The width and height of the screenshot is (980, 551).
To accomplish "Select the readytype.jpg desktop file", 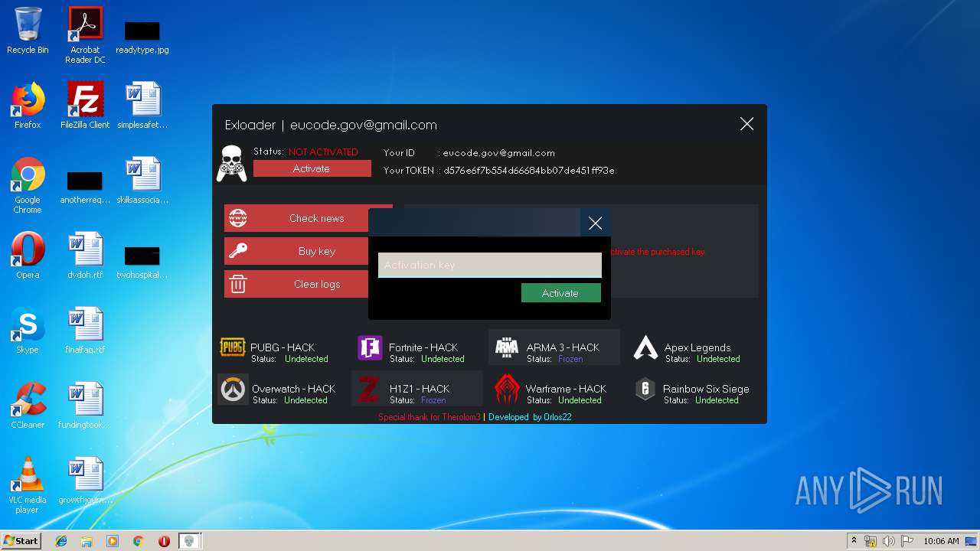I will pos(142,37).
